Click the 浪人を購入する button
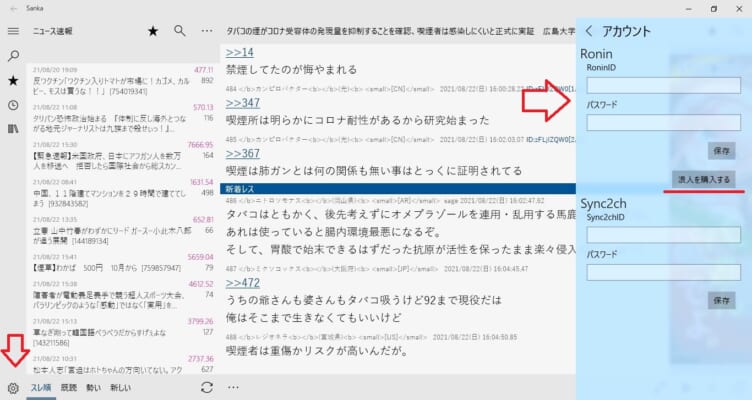 (705, 179)
